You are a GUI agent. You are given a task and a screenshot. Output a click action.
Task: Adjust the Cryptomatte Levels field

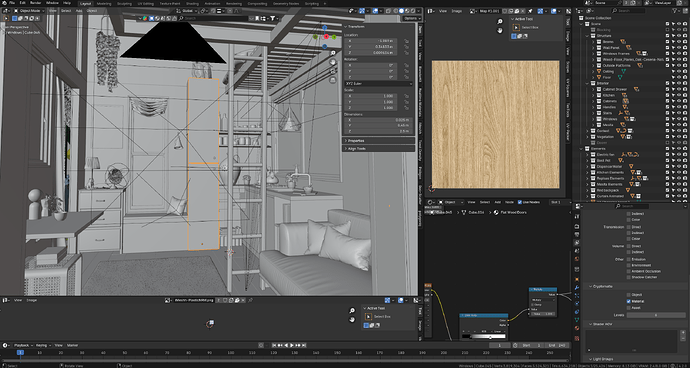click(x=655, y=315)
